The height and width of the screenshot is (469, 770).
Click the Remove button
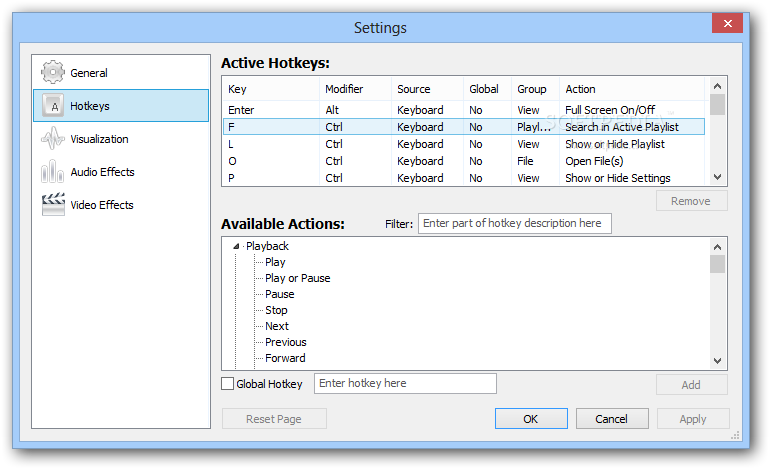click(691, 201)
